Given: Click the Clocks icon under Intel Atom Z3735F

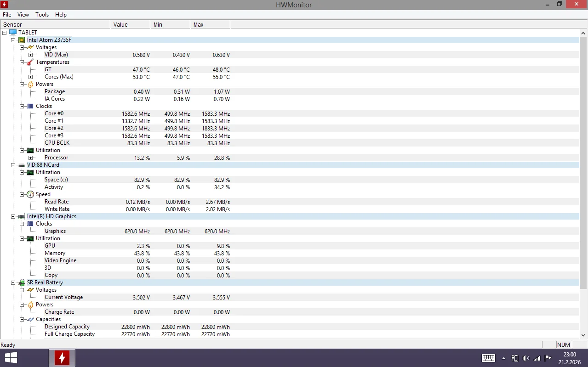Looking at the screenshot, I should [x=30, y=106].
